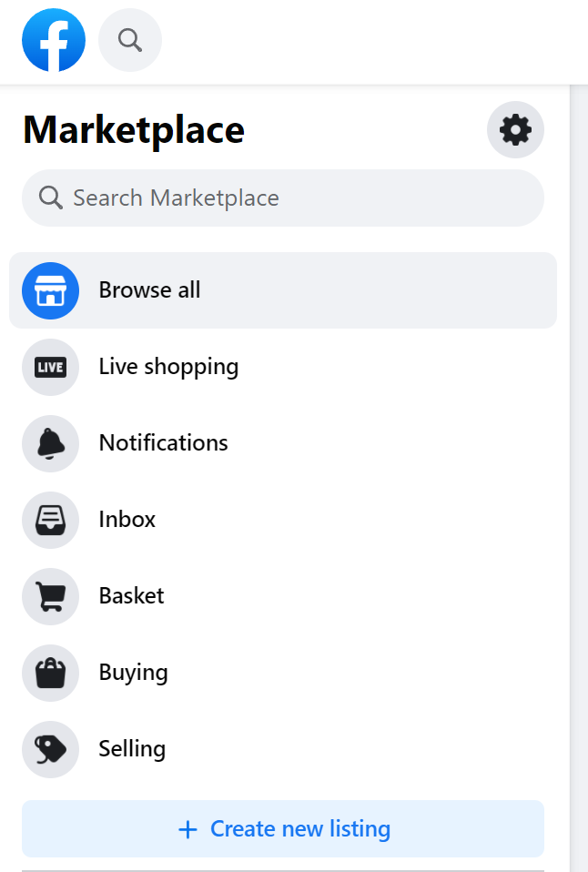Open the Selling menu item
Viewport: 588px width, 872px height.
click(133, 749)
